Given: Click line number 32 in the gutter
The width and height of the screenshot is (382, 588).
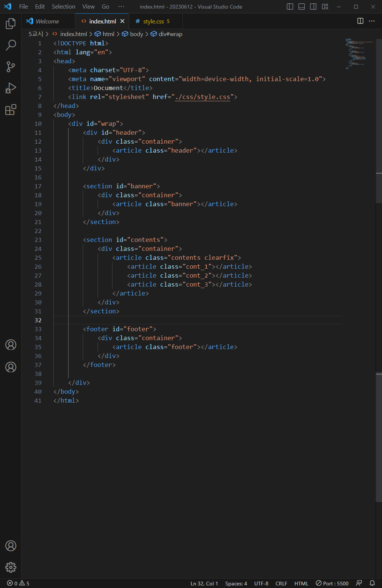Looking at the screenshot, I should point(38,320).
